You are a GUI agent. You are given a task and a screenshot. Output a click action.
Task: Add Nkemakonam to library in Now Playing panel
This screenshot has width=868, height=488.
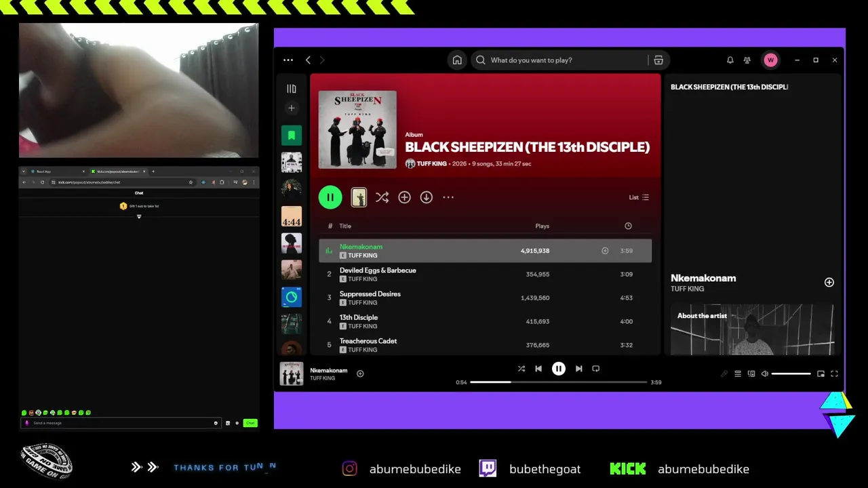click(829, 282)
